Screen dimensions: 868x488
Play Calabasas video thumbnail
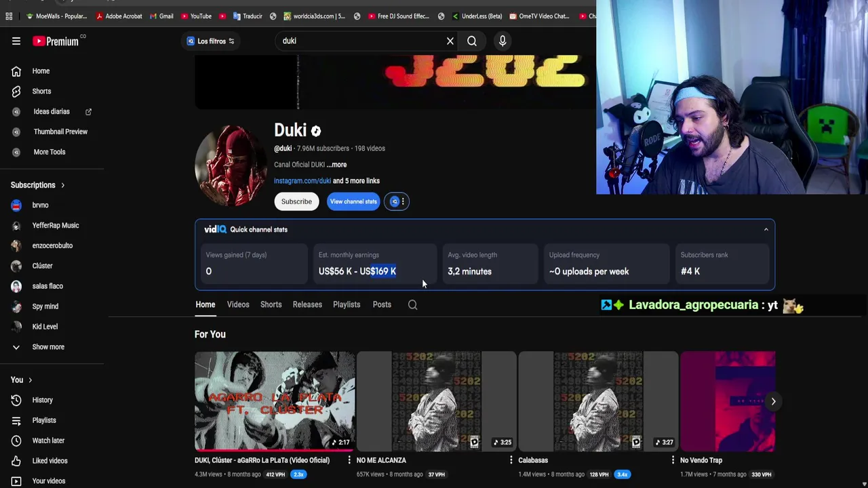pos(598,401)
